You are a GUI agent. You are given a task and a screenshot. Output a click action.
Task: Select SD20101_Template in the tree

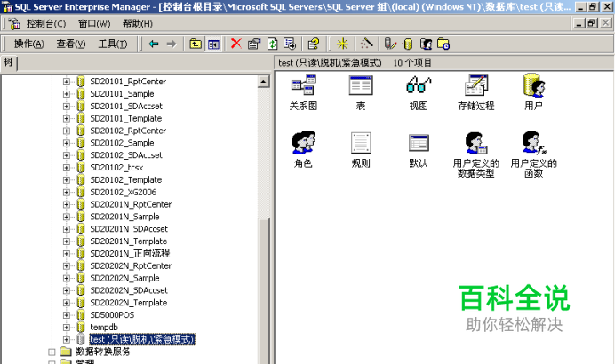pos(125,118)
